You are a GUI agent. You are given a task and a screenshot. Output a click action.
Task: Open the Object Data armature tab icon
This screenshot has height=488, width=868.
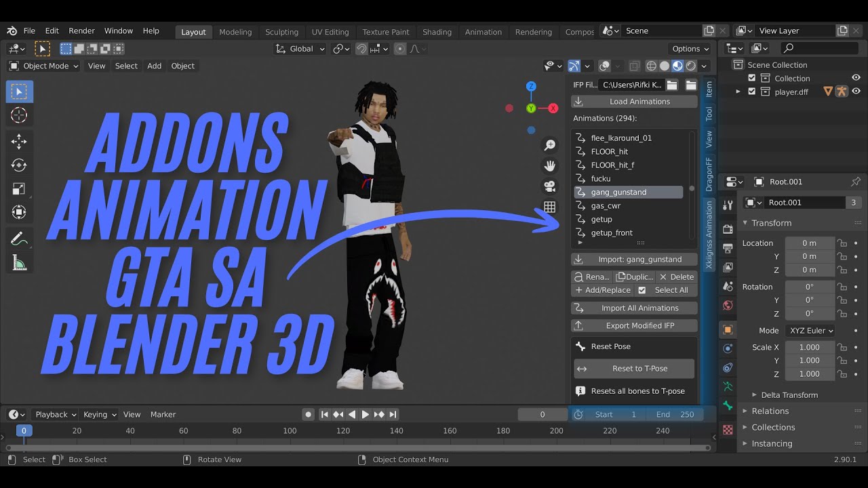coord(728,386)
